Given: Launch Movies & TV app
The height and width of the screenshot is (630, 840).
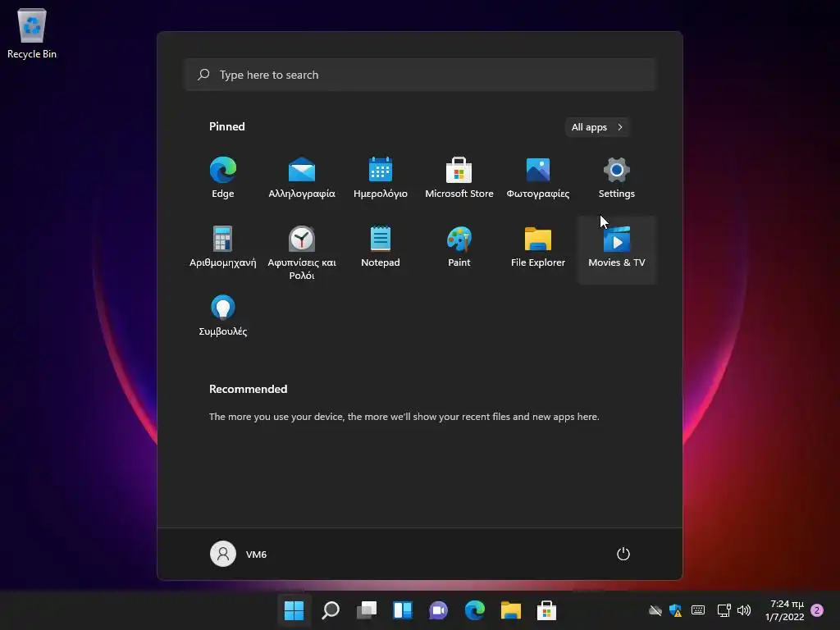Looking at the screenshot, I should (617, 249).
